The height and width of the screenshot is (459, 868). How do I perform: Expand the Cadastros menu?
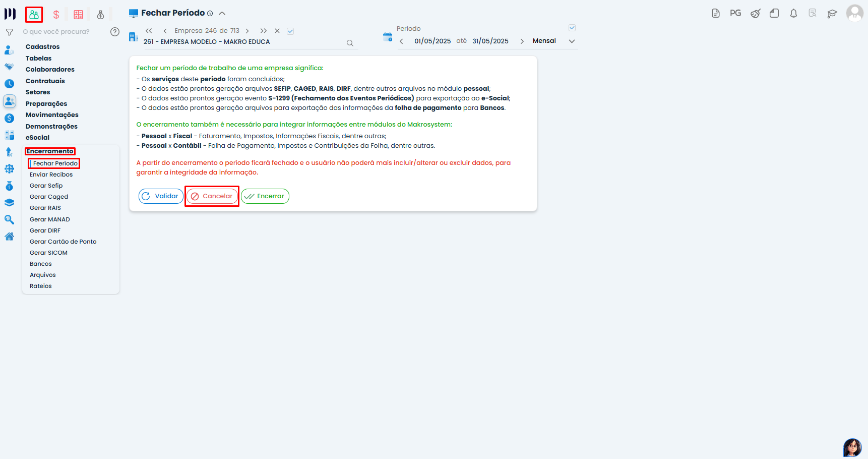[43, 47]
